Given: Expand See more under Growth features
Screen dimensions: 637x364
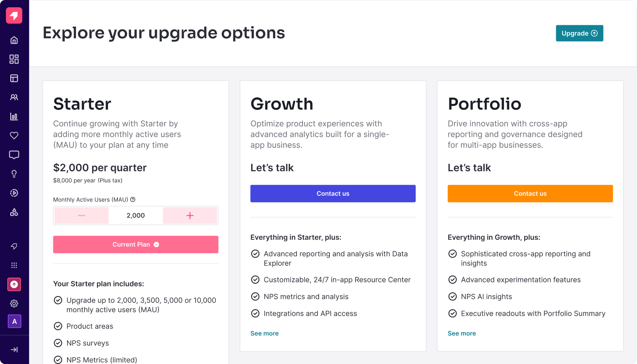Looking at the screenshot, I should coord(264,333).
